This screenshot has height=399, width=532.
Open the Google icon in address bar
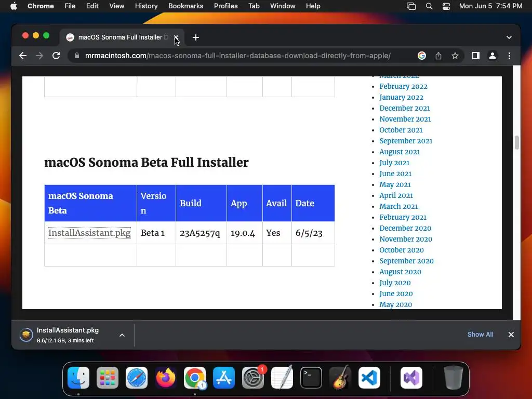point(422,56)
